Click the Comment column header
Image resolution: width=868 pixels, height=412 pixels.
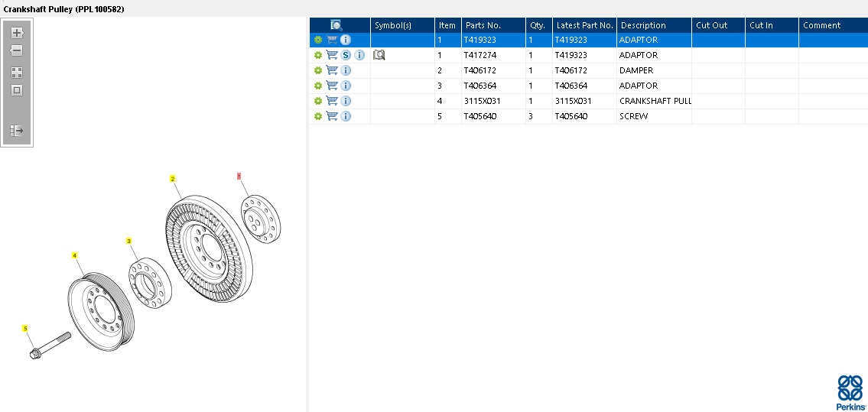(x=821, y=25)
